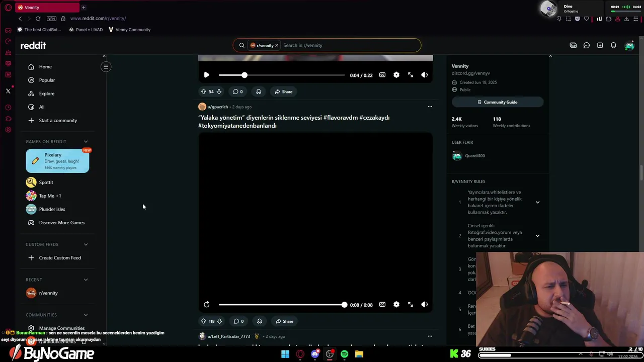Click the Reddit logo

pos(33,45)
